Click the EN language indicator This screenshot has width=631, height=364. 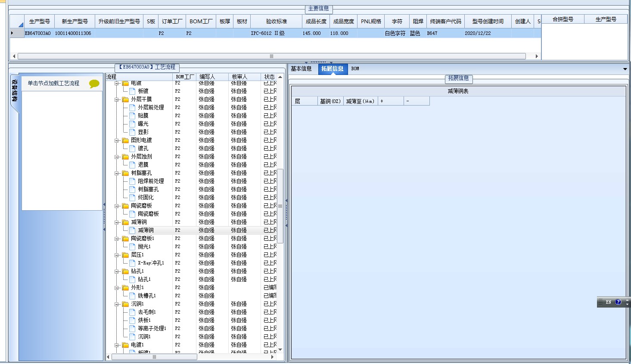(x=608, y=302)
